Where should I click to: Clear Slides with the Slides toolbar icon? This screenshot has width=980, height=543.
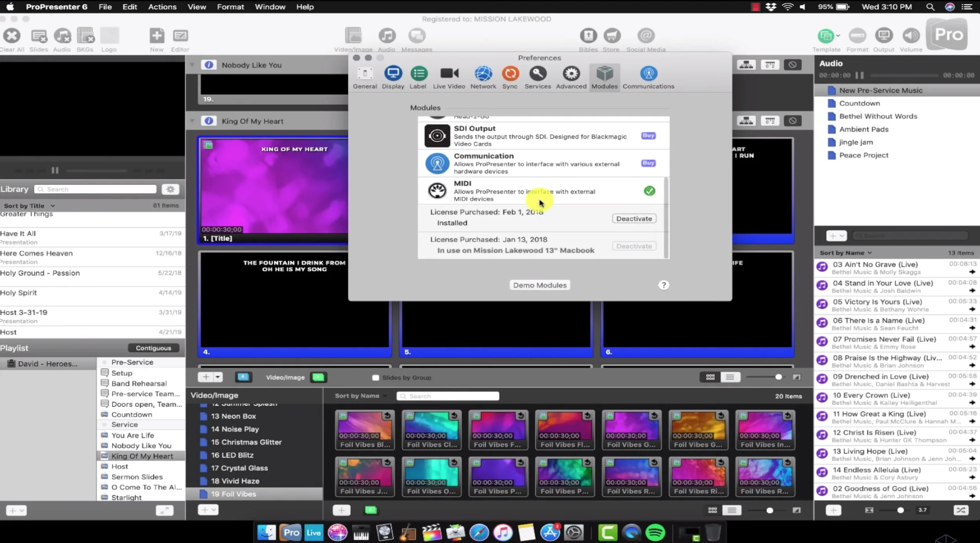click(x=39, y=36)
